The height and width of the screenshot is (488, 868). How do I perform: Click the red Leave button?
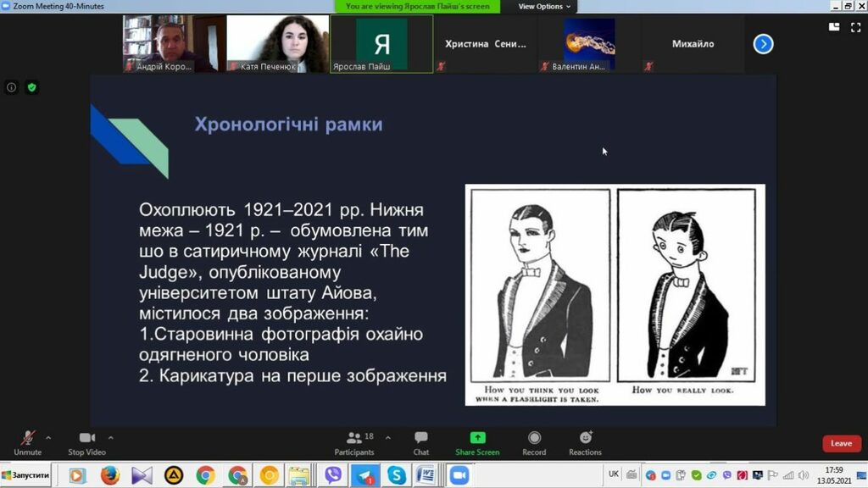tap(841, 443)
